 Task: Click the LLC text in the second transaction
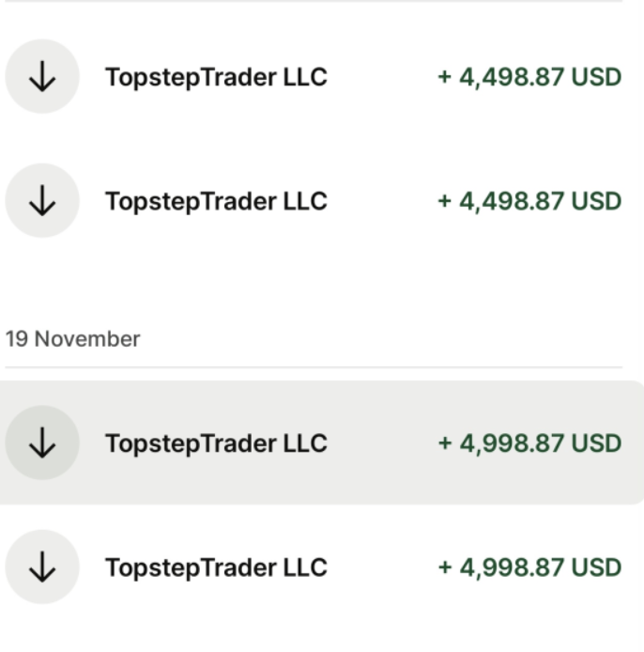[305, 201]
